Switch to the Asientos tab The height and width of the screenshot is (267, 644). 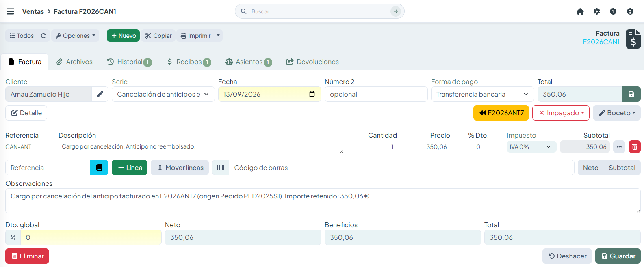248,62
